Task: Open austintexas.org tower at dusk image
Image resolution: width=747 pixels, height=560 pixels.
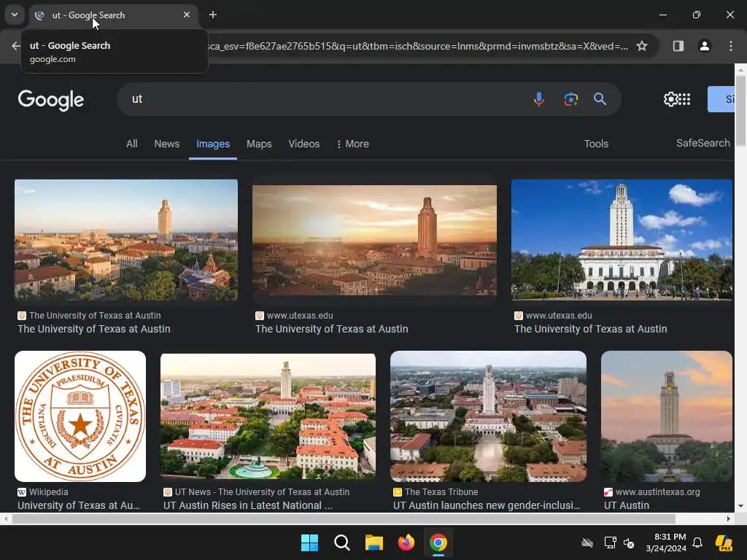Action: click(667, 416)
